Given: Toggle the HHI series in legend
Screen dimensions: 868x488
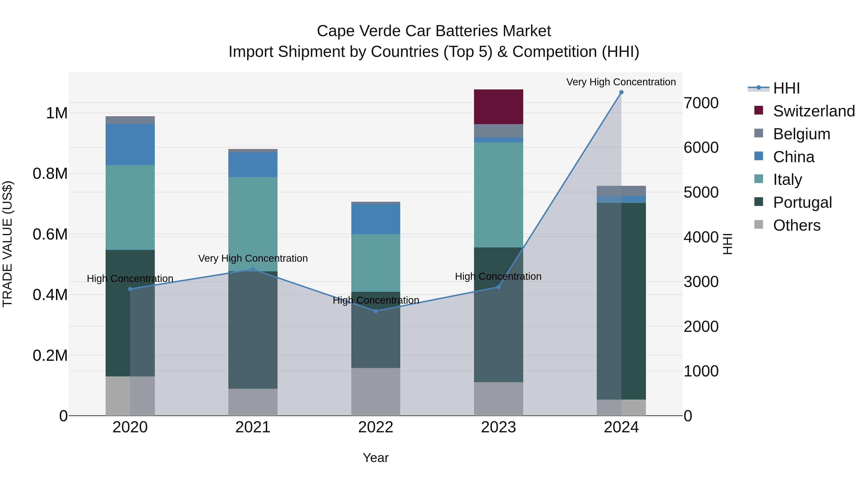Looking at the screenshot, I should [774, 88].
